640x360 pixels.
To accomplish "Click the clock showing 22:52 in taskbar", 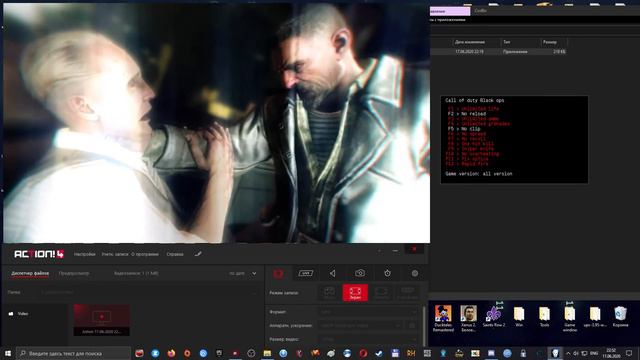I will point(611,353).
